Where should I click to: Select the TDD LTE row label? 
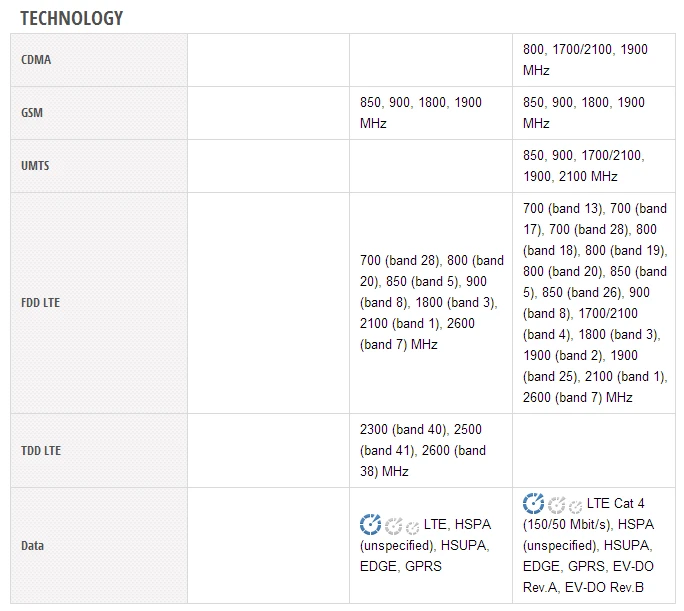[41, 450]
